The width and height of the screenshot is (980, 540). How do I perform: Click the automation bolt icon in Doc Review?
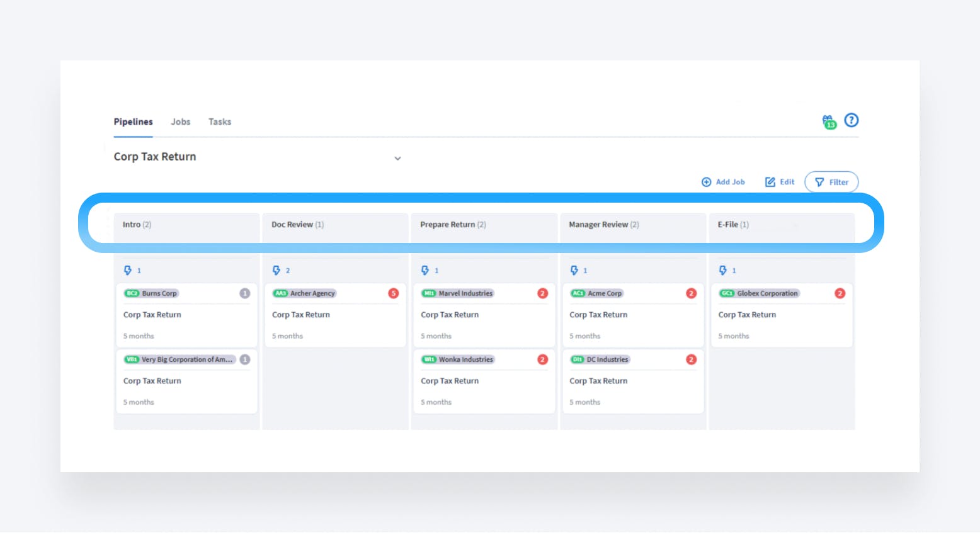(276, 271)
